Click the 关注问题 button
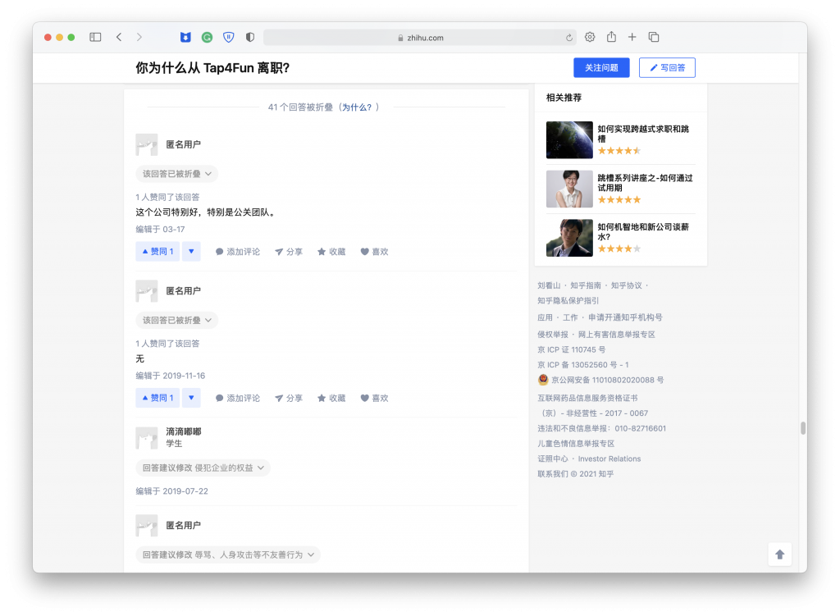This screenshot has width=840, height=616. [x=601, y=67]
